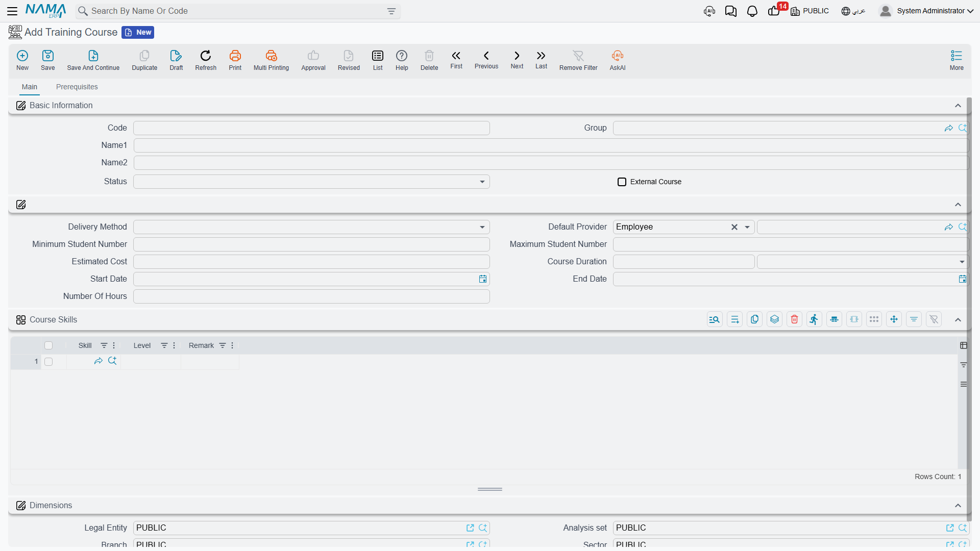
Task: Delete the record
Action: [429, 60]
